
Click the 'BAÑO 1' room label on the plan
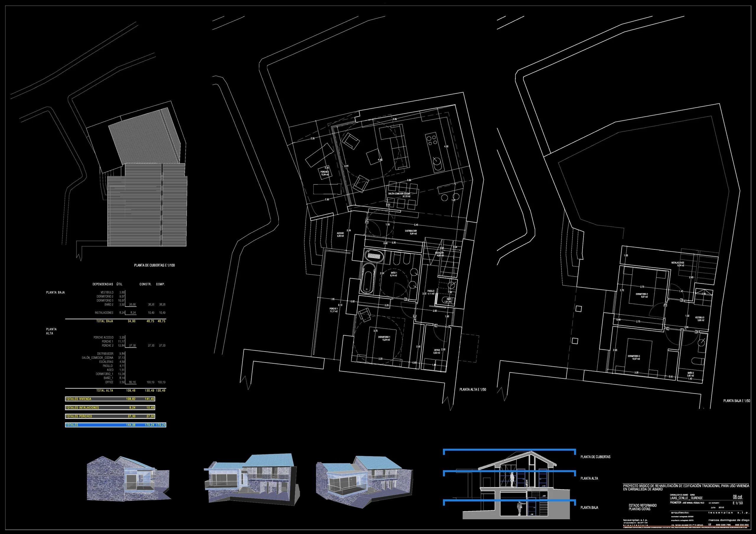tap(394, 273)
